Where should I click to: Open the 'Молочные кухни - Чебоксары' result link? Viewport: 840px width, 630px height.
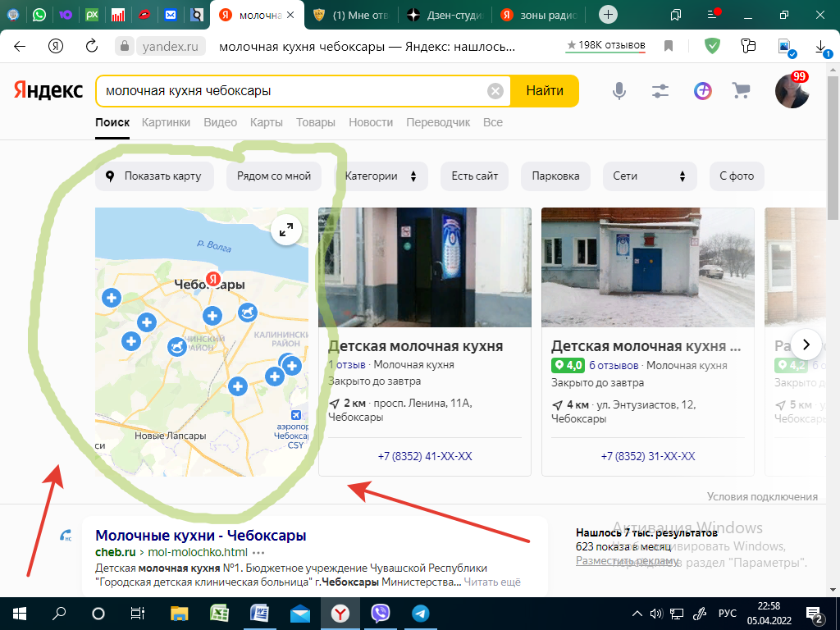(x=201, y=535)
